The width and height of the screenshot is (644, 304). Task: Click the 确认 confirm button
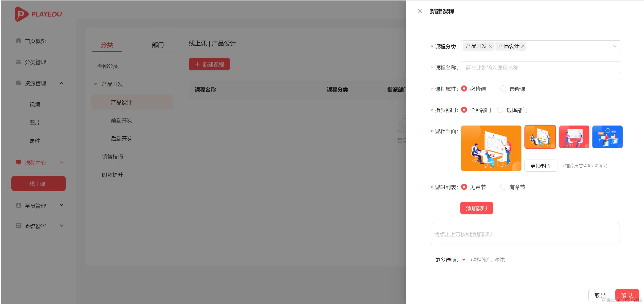[x=627, y=295]
